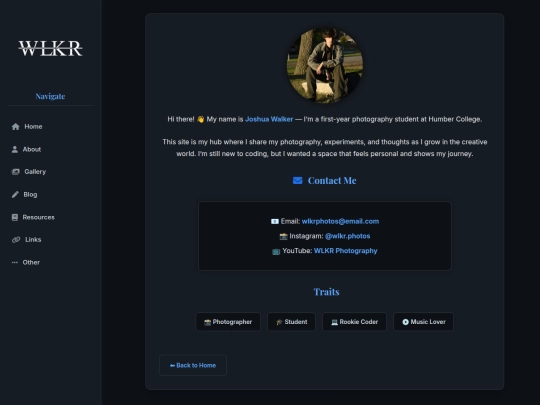This screenshot has height=405, width=540.
Task: Click the house icon beside Home
Action: pos(15,127)
